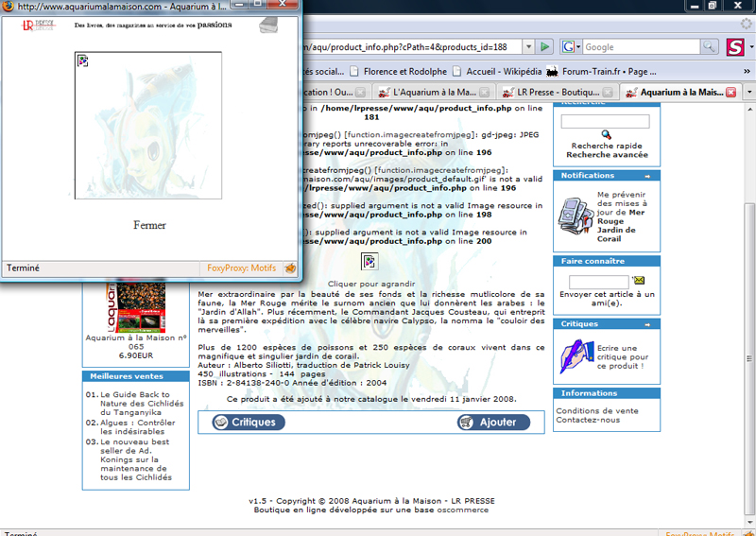Click Ecrire une critique pour ce produit
Image resolution: width=756 pixels, height=536 pixels.
[623, 357]
